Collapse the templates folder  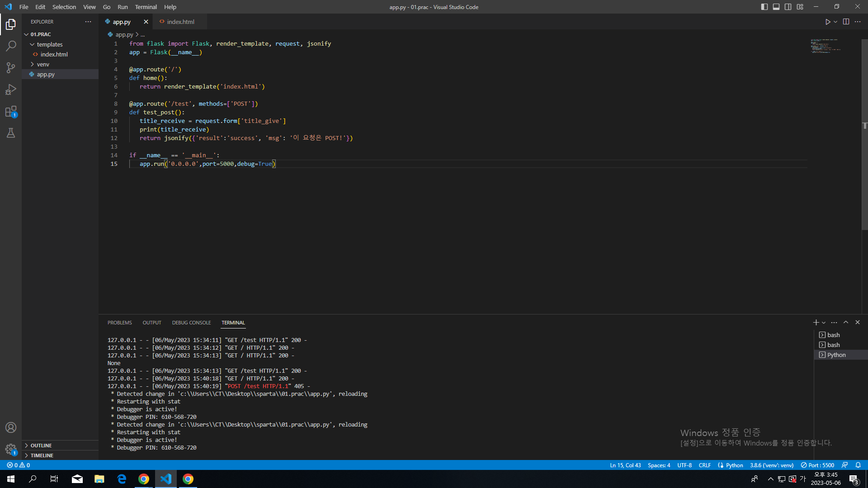[x=60, y=44]
